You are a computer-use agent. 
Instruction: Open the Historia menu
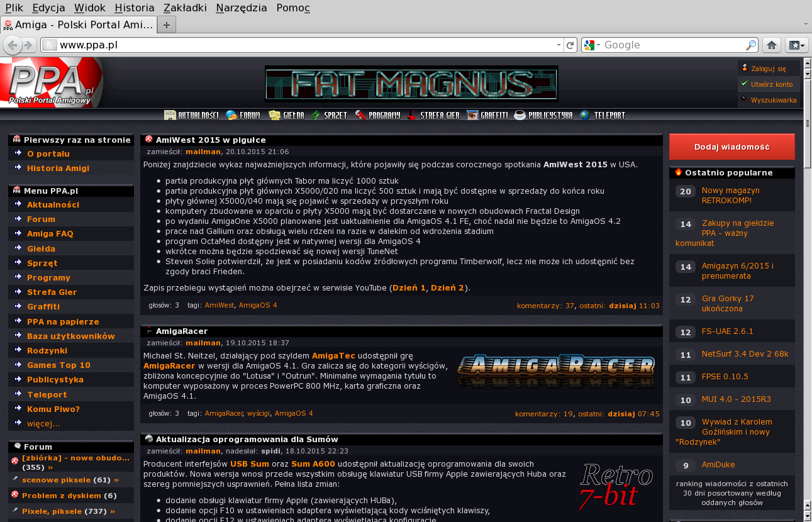point(135,8)
